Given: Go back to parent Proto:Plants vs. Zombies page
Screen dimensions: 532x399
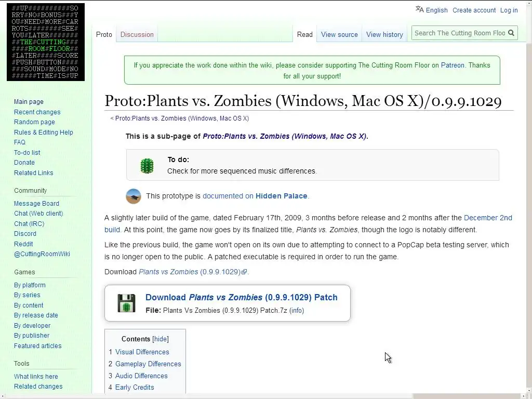Looking at the screenshot, I should (182, 118).
